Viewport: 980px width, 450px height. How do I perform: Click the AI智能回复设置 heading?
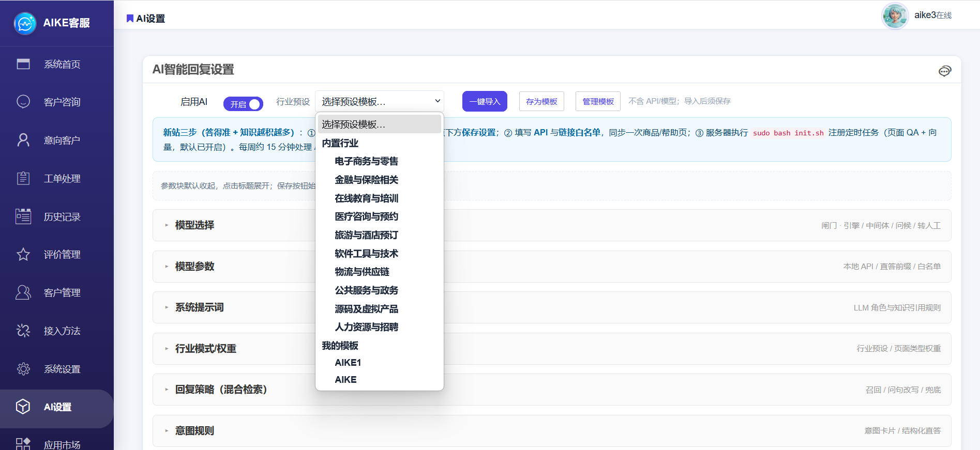[193, 69]
